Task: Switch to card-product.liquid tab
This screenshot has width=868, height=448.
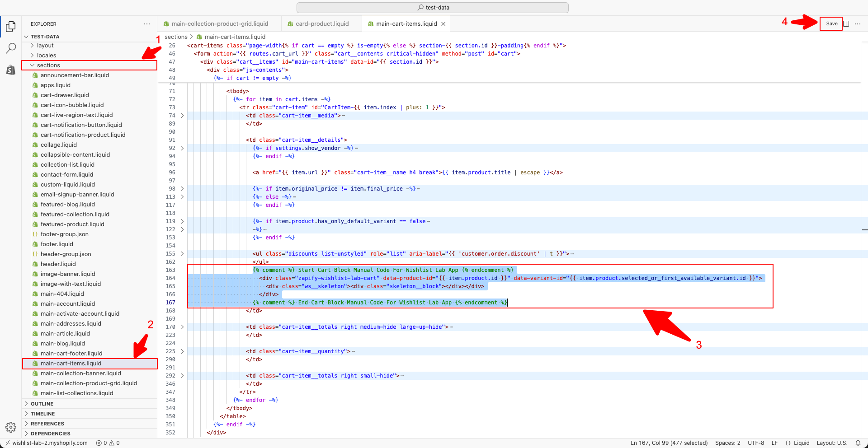Action: (x=322, y=24)
